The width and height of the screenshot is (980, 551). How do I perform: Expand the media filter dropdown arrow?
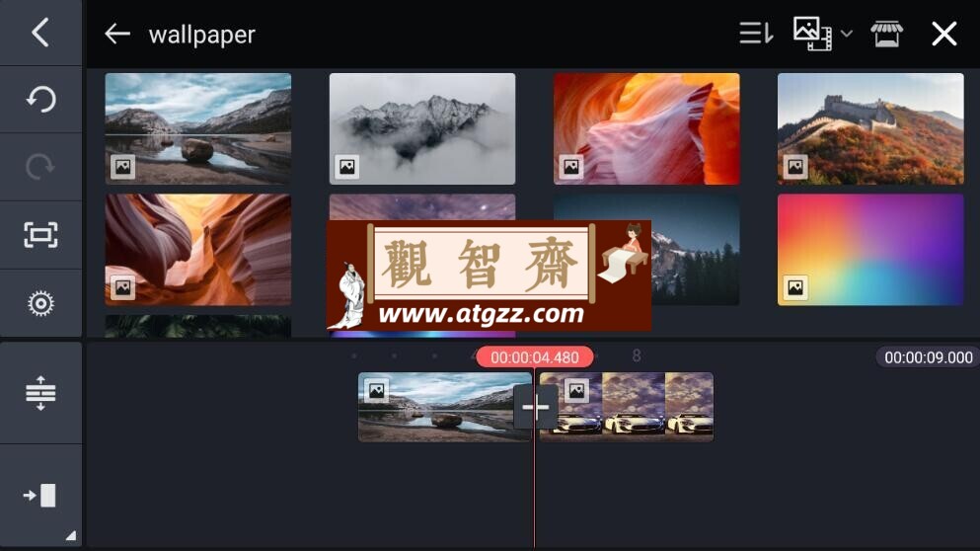pos(846,34)
